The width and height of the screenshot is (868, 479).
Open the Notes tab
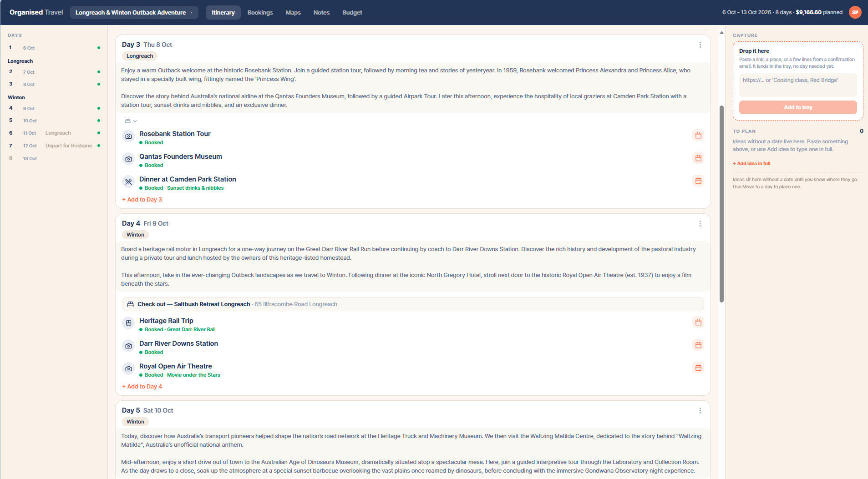[x=321, y=12]
